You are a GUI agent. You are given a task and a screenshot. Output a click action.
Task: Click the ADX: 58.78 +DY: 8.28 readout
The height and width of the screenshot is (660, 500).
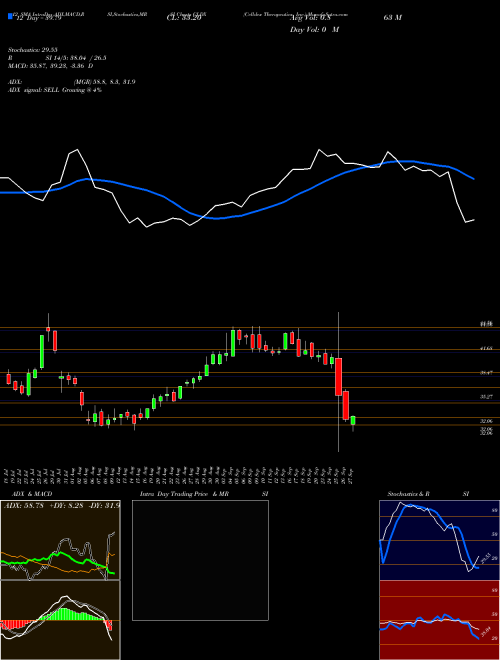62,505
